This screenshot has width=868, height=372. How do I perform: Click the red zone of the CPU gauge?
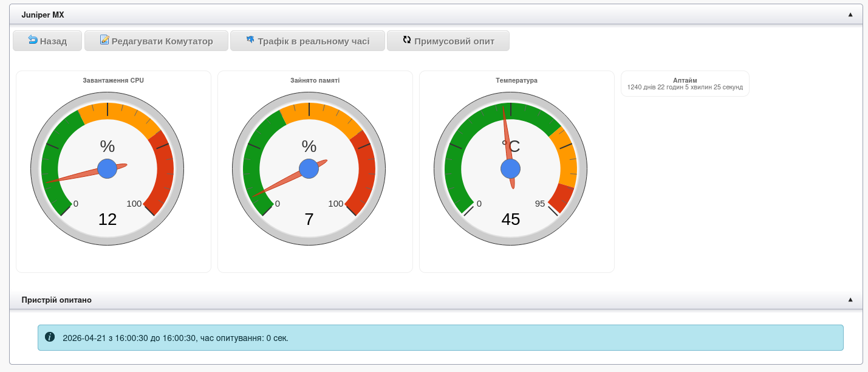tap(164, 176)
